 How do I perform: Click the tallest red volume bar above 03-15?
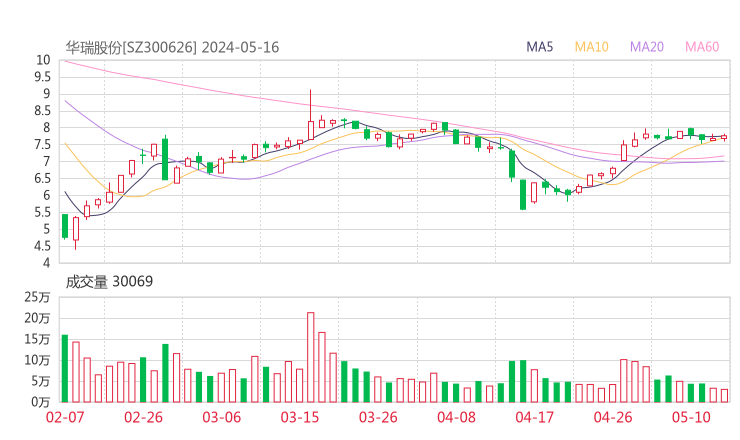(311, 357)
